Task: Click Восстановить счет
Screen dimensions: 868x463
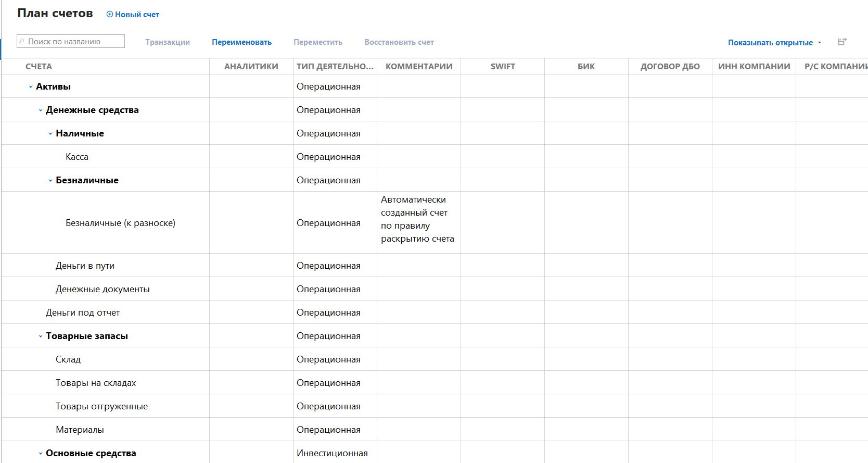Action: 399,42
